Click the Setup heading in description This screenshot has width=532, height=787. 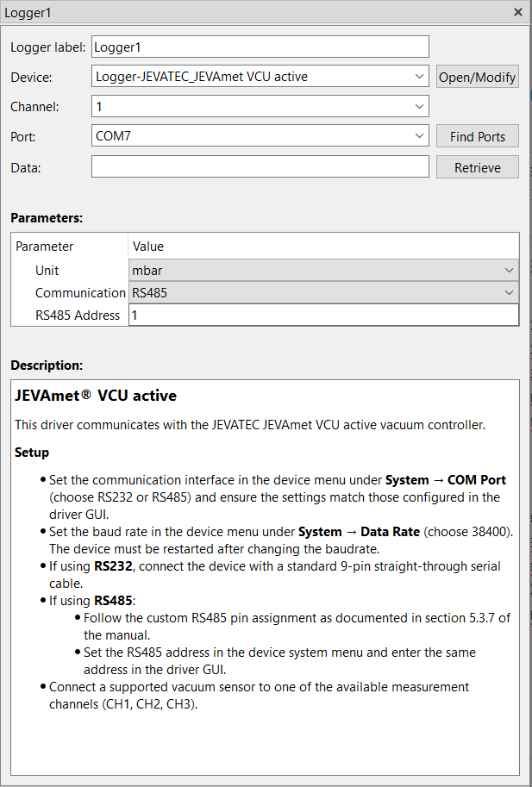32,453
